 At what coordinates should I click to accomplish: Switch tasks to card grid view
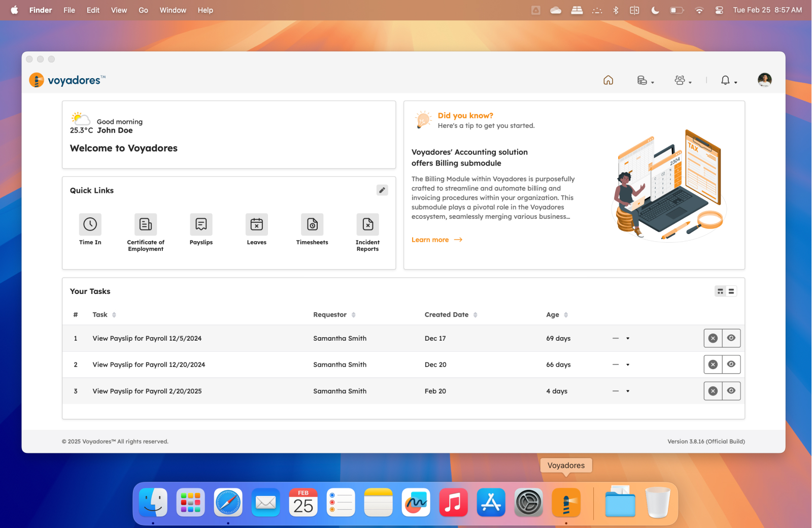(x=720, y=291)
